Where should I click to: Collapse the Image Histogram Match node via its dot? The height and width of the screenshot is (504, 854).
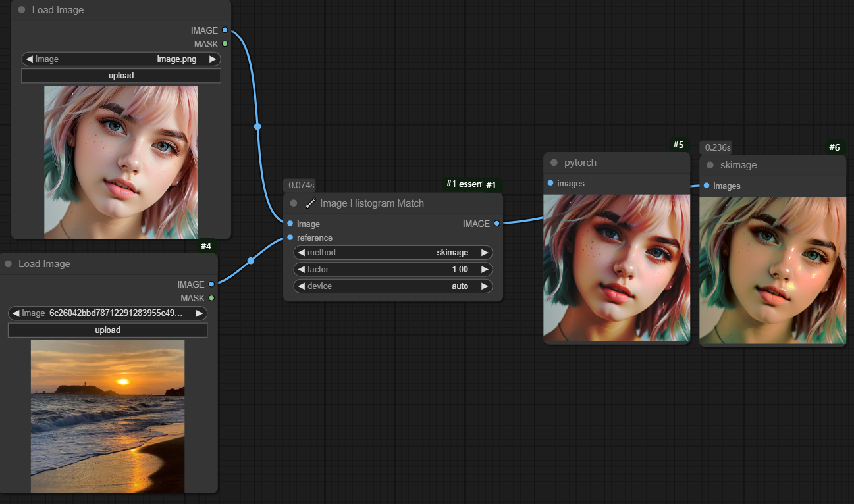tap(294, 203)
